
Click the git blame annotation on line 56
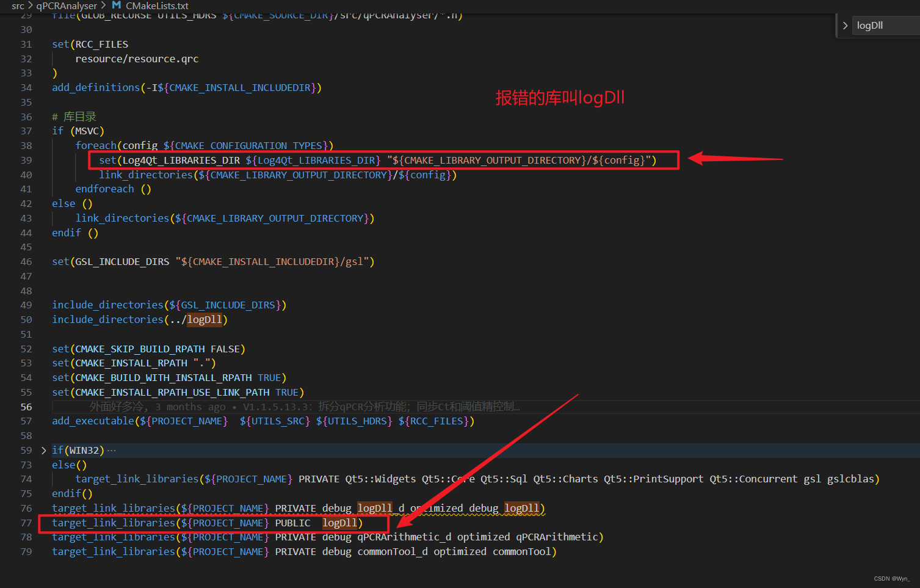point(305,407)
